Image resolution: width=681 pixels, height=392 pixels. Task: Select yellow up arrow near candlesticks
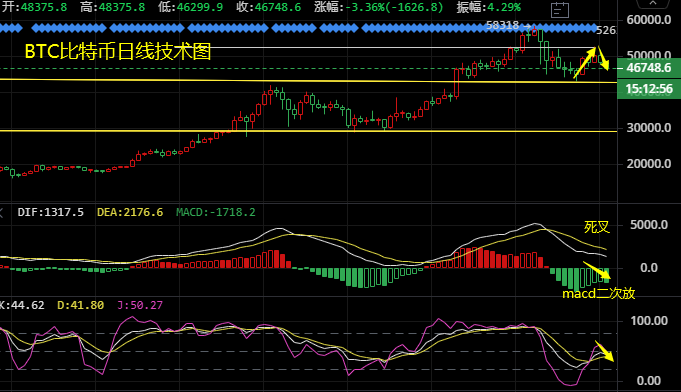pyautogui.click(x=585, y=63)
